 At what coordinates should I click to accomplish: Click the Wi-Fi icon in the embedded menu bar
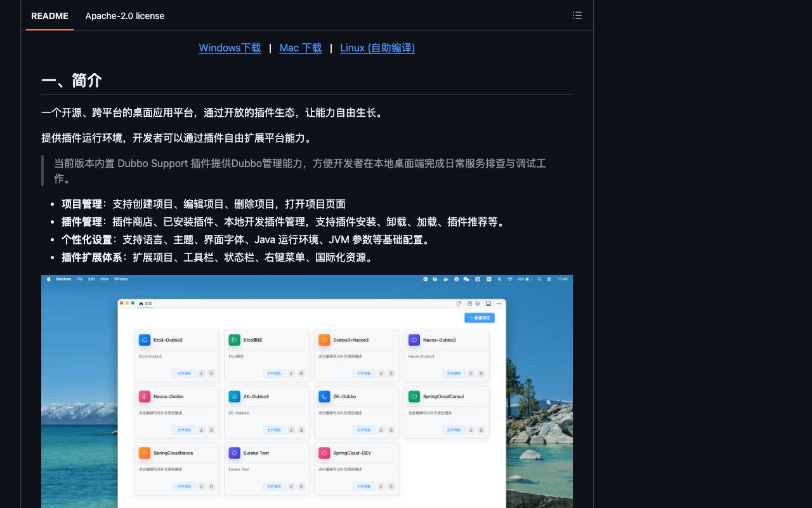click(509, 279)
